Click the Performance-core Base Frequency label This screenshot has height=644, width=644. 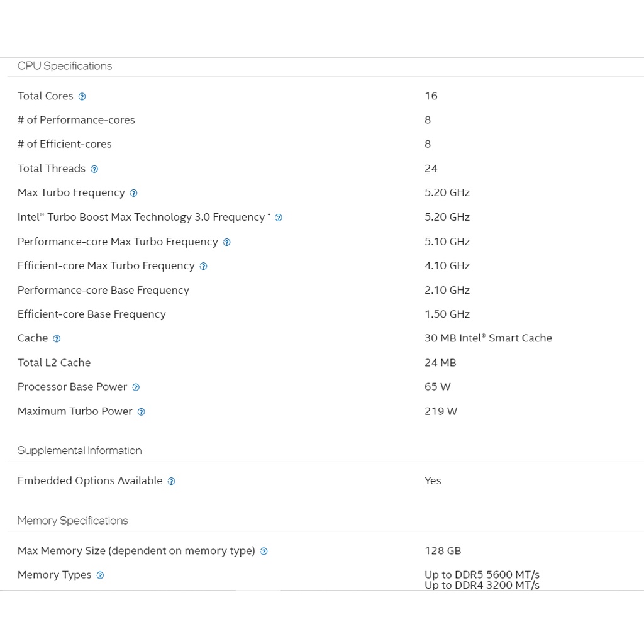[x=103, y=290]
